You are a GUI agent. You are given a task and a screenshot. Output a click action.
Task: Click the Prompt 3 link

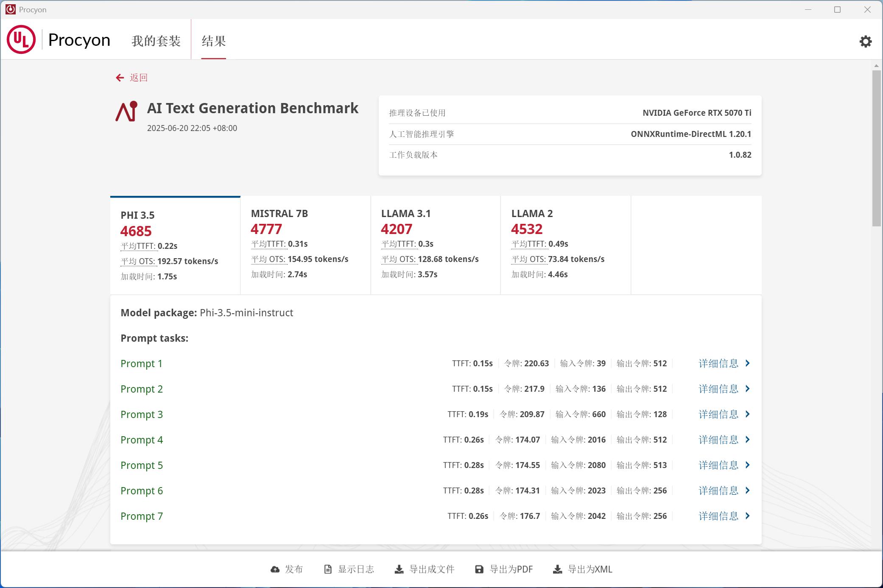(142, 414)
